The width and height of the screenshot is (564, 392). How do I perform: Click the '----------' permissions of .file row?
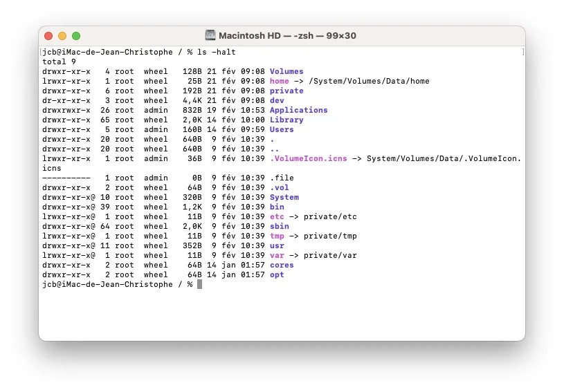(x=66, y=178)
